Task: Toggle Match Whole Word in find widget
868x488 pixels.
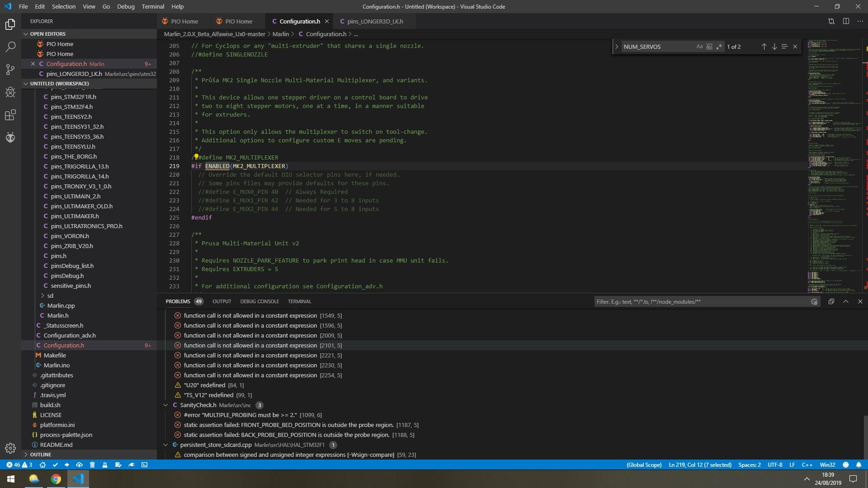Action: tap(709, 47)
